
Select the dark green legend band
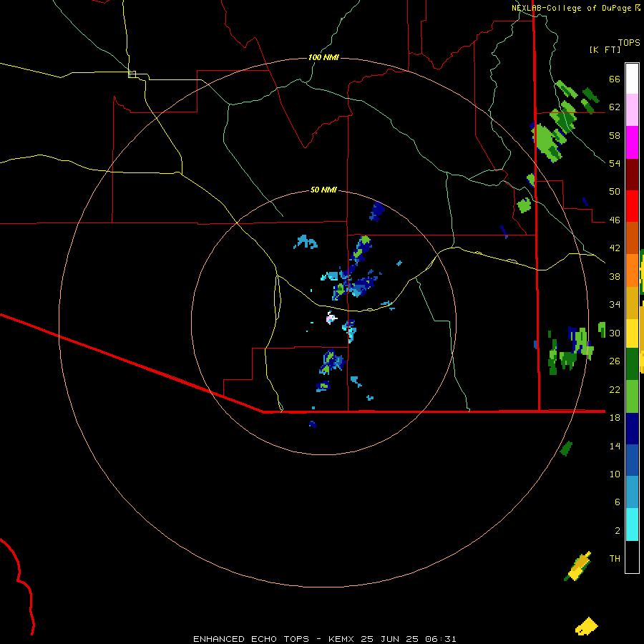(x=632, y=364)
